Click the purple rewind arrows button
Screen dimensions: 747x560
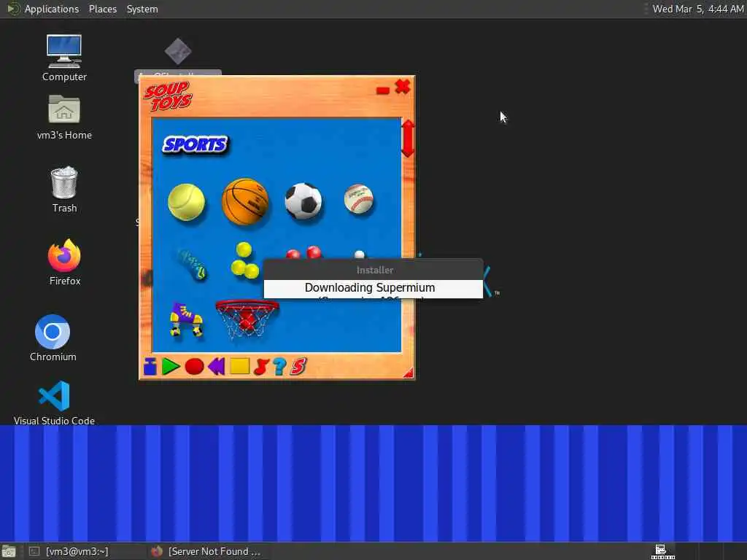pyautogui.click(x=217, y=367)
